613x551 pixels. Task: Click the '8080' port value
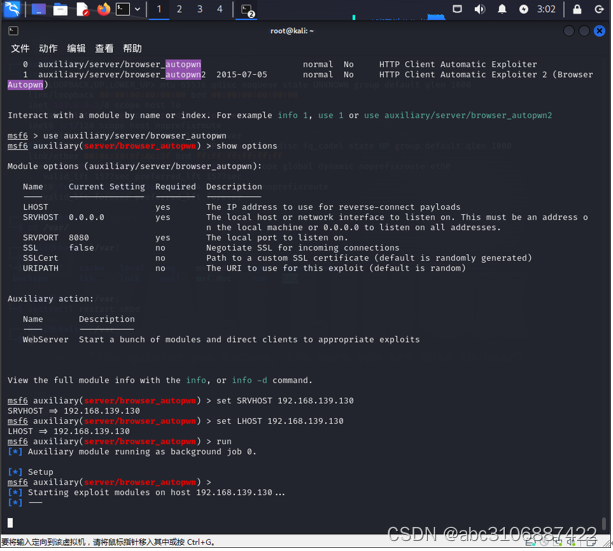point(79,238)
